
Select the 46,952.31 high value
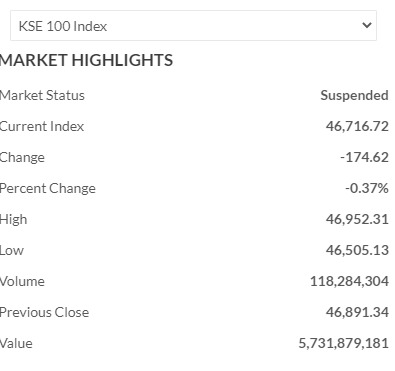357,219
